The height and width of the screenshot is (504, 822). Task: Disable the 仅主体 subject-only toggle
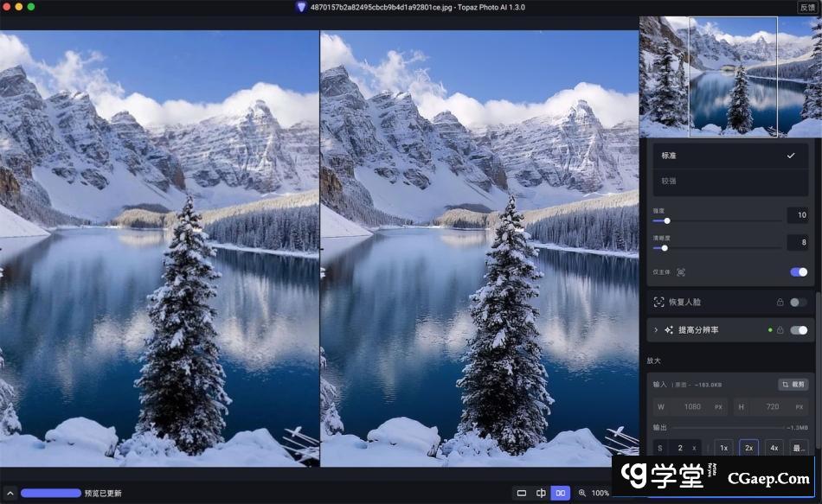click(799, 272)
